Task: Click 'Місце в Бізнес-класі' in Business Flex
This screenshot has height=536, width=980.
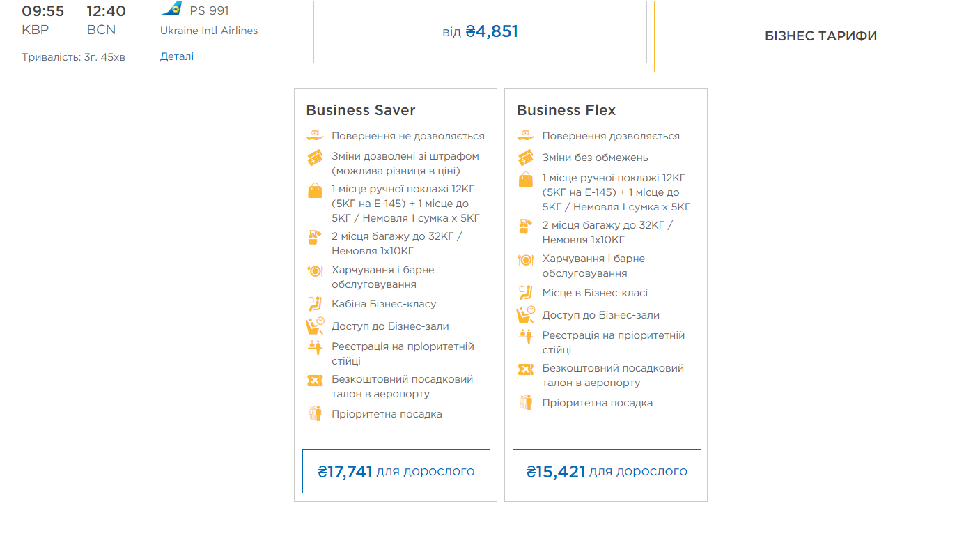Action: coord(596,293)
